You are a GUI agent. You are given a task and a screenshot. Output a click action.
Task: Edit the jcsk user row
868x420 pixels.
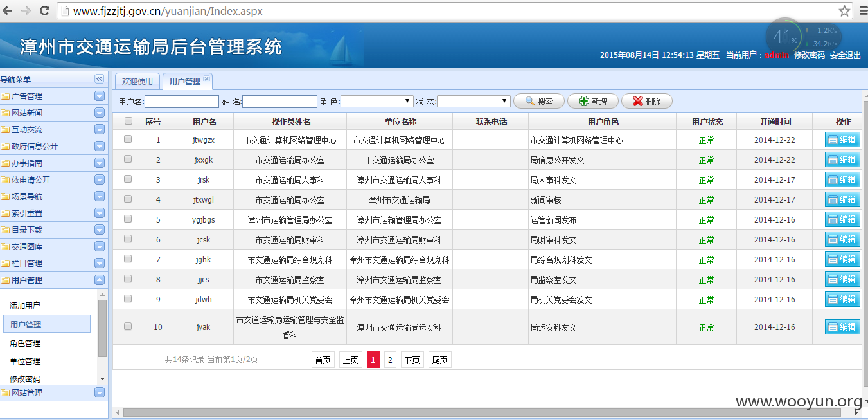(x=842, y=239)
